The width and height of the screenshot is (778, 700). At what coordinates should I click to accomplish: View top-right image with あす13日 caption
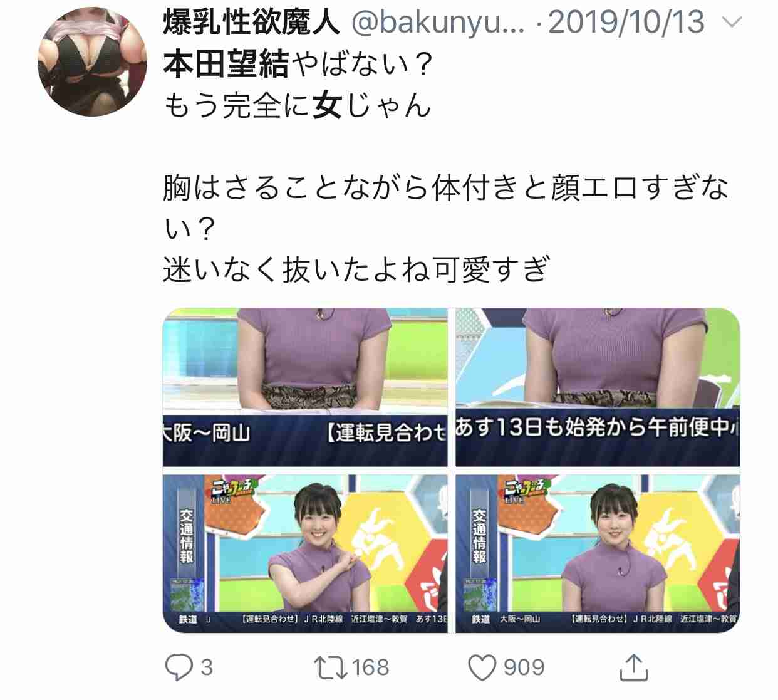(x=598, y=387)
